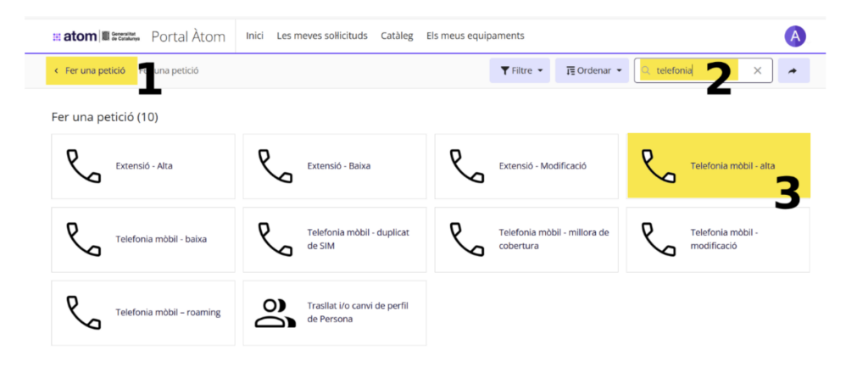This screenshot has width=868, height=367.
Task: Open Les meves sol·licituds
Action: [x=322, y=36]
